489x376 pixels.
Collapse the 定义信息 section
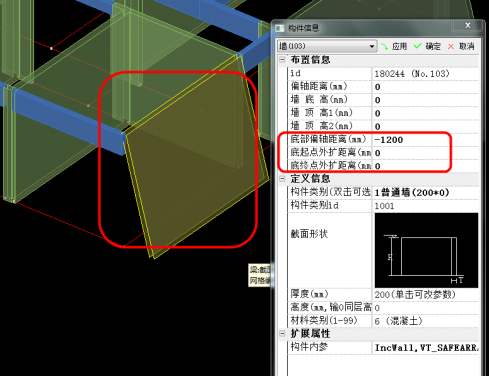pyautogui.click(x=282, y=179)
